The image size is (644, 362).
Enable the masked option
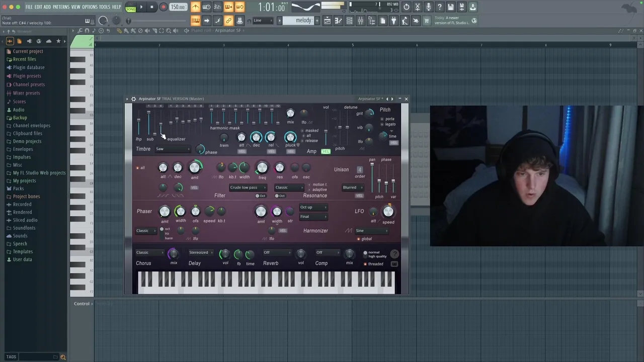pyautogui.click(x=310, y=131)
